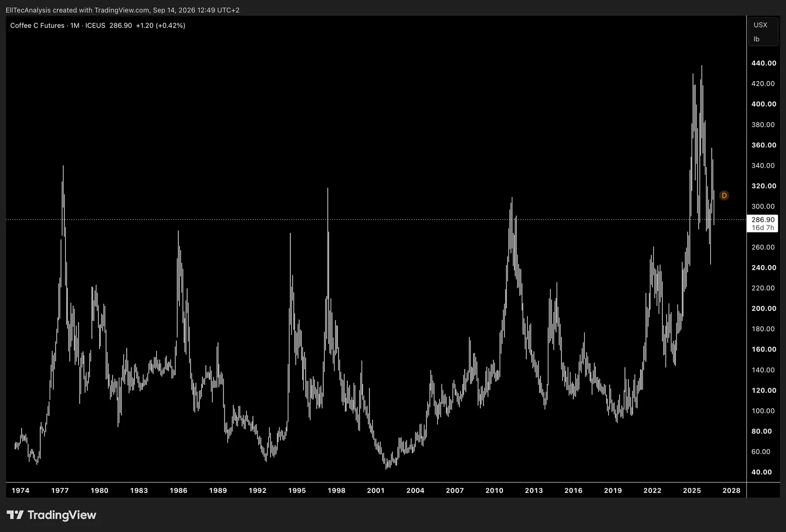Click the EllTecAnalysis attribution text

pyautogui.click(x=28, y=10)
